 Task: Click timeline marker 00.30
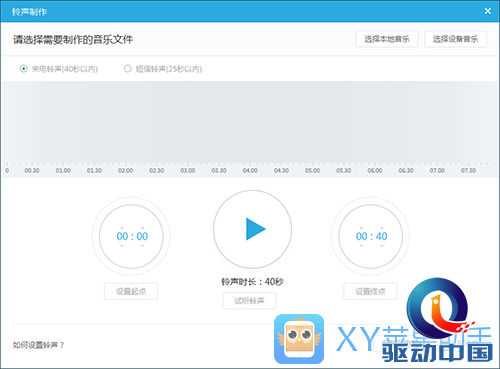pos(32,171)
